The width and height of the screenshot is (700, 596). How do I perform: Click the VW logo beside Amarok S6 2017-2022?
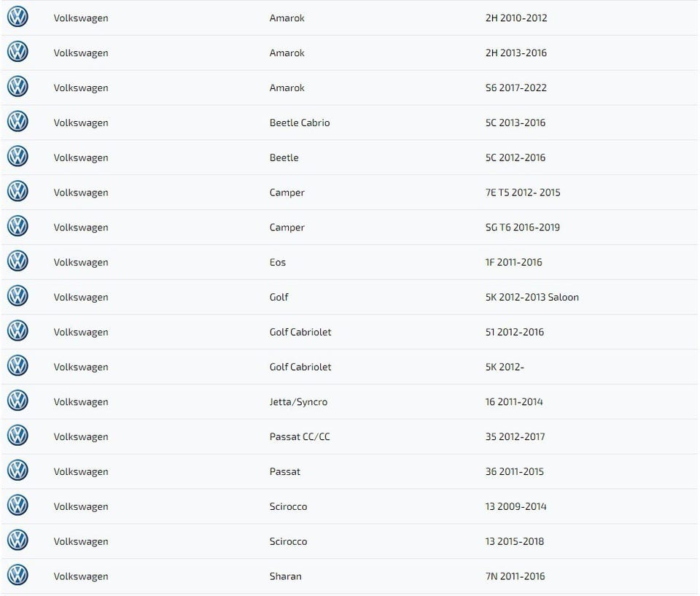coord(17,87)
